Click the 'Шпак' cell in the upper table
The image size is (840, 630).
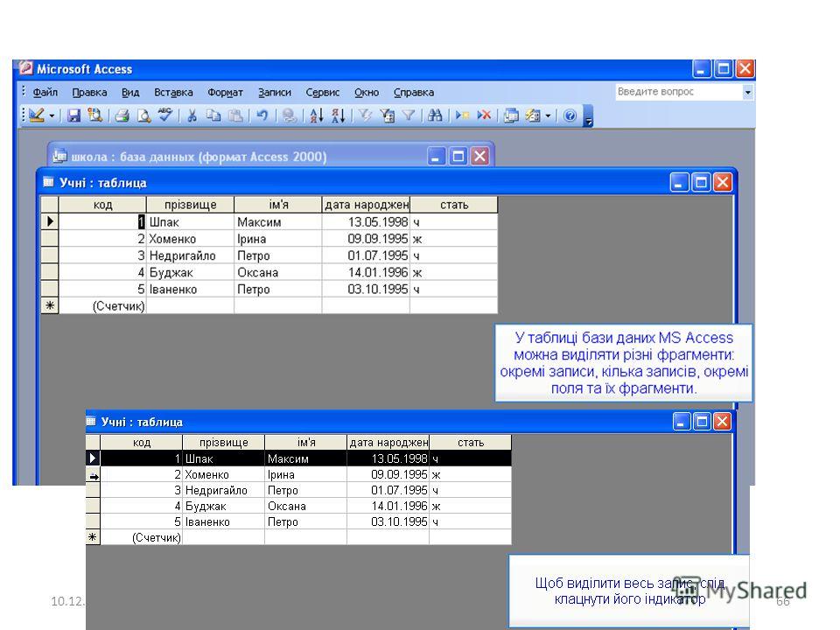coord(190,221)
